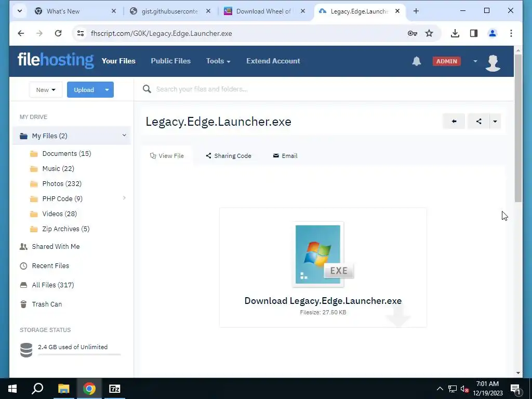Click the page vertical scrollbar thumb
The width and height of the screenshot is (532, 399).
click(518, 128)
